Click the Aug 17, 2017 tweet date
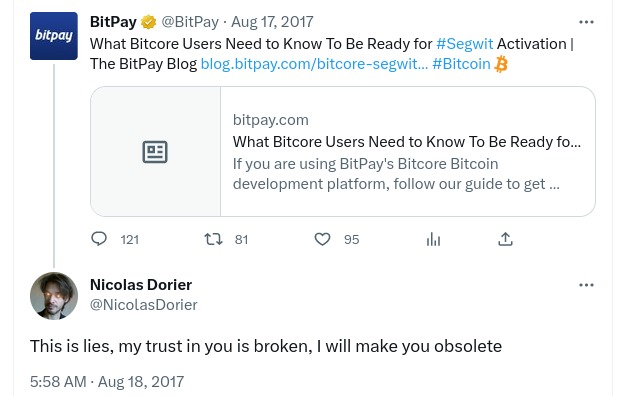 pos(272,22)
